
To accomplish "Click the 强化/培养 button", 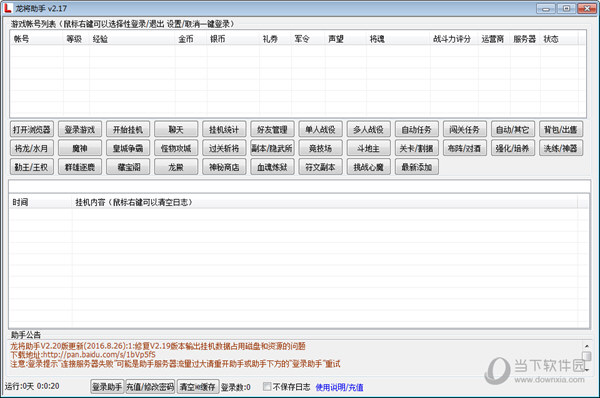I will point(513,148).
